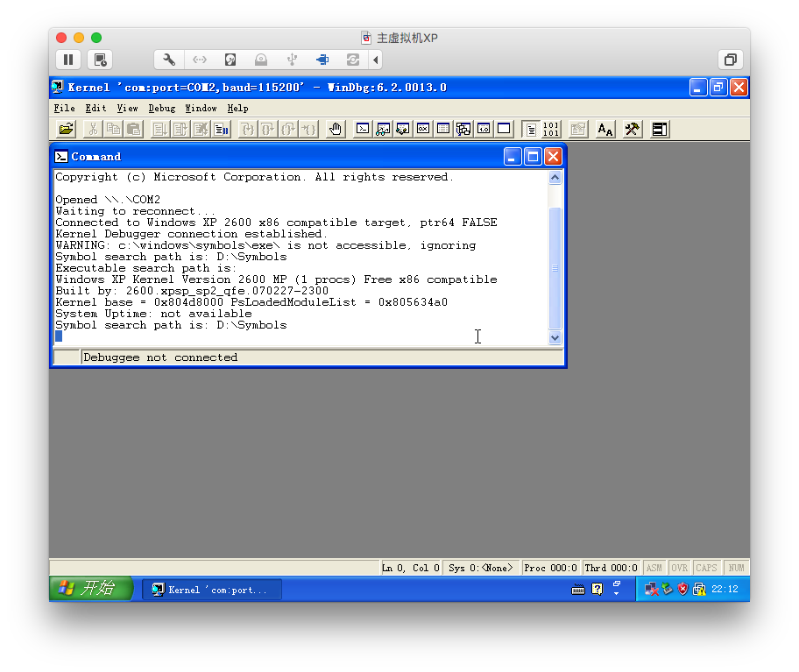Open the Watch window icon
The height and width of the screenshot is (672, 799).
(383, 129)
